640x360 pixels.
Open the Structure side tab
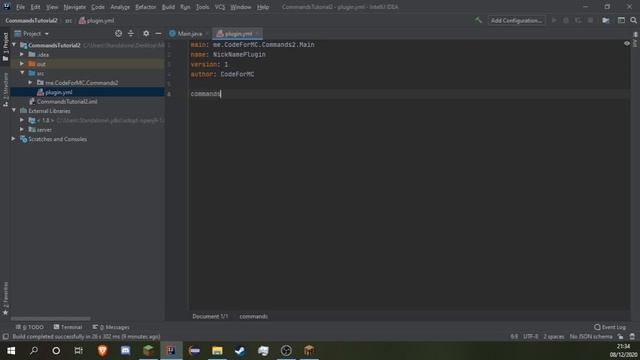pyautogui.click(x=5, y=90)
